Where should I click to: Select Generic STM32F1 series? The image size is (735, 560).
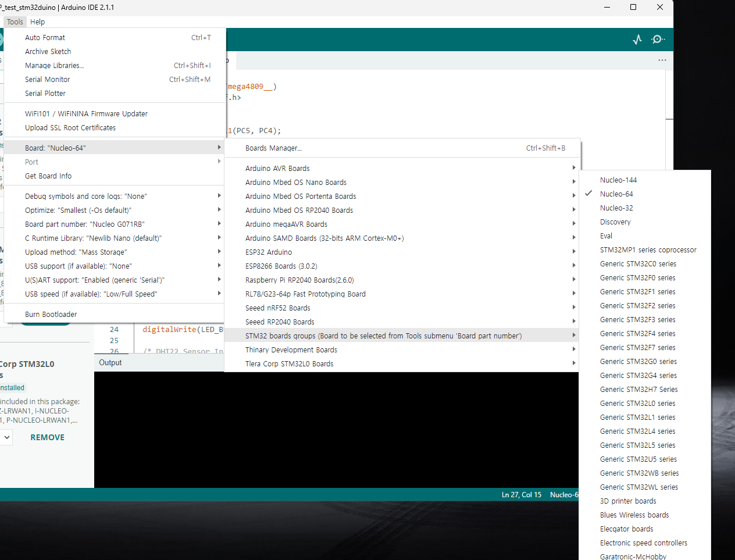[x=645, y=292]
